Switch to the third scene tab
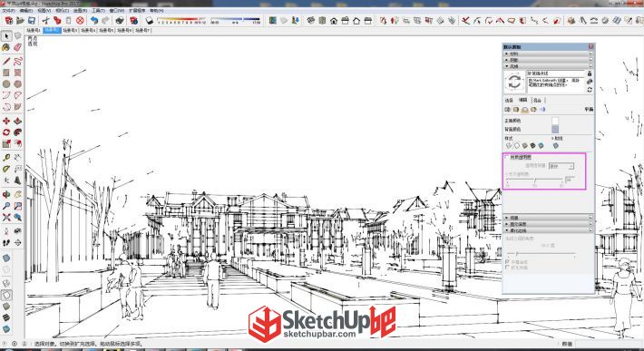 (70, 30)
